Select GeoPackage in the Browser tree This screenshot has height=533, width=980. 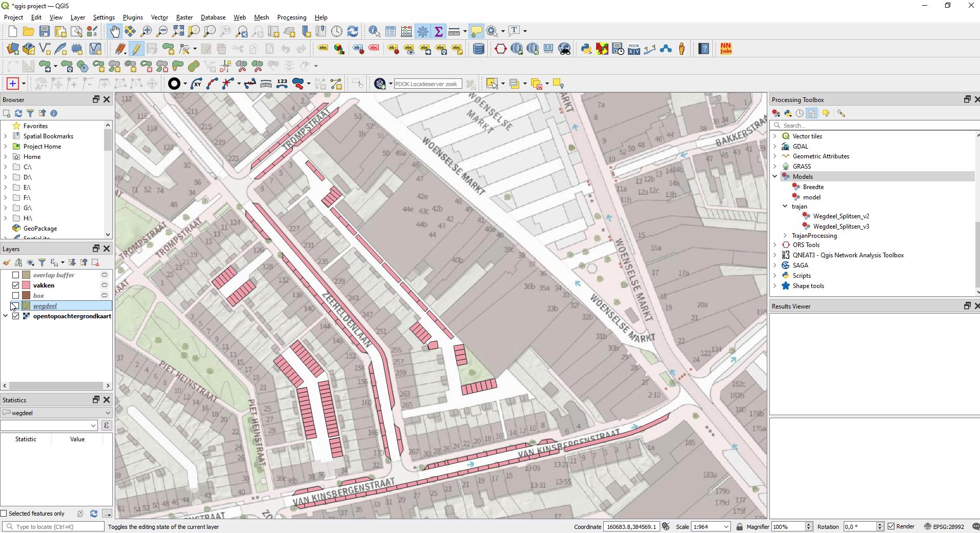40,229
